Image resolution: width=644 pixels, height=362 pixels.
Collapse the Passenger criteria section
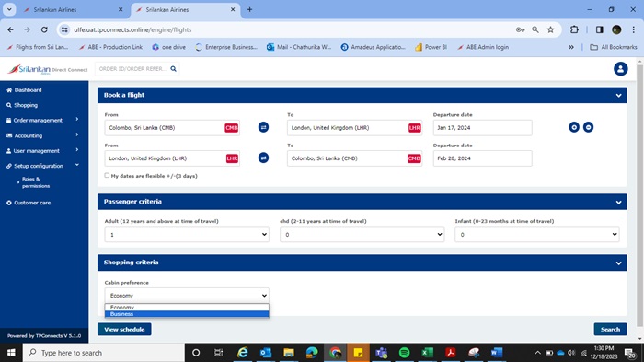[618, 202]
